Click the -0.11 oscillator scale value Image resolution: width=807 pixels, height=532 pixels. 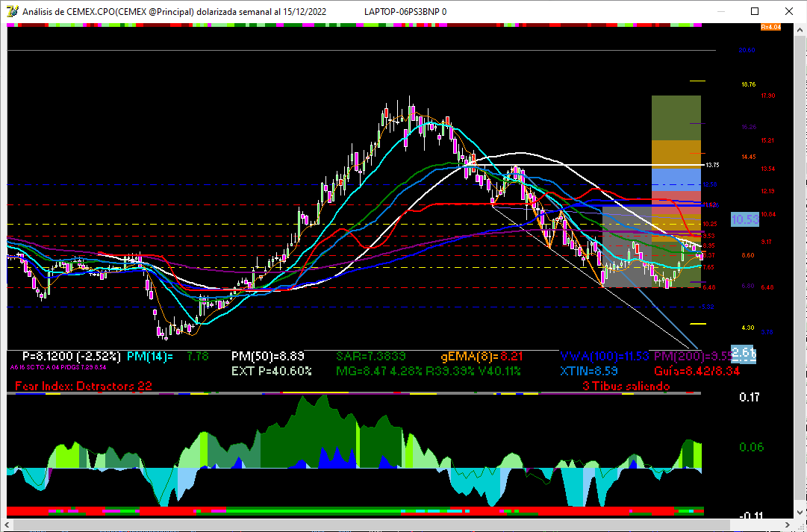click(751, 516)
